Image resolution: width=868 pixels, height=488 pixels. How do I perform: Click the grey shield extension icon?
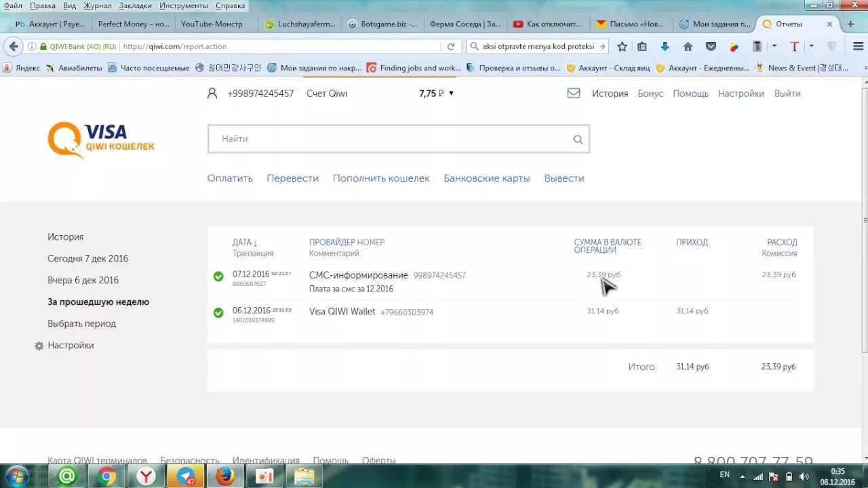click(x=831, y=47)
